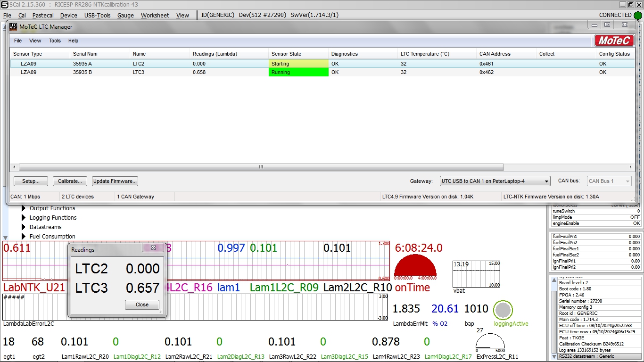Click the green CONNECTED status indicator
Viewport: 644px width, 362px height.
pos(638,15)
